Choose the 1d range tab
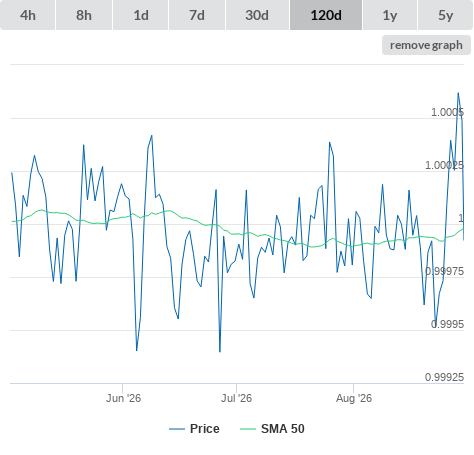The width and height of the screenshot is (474, 455). [x=141, y=15]
